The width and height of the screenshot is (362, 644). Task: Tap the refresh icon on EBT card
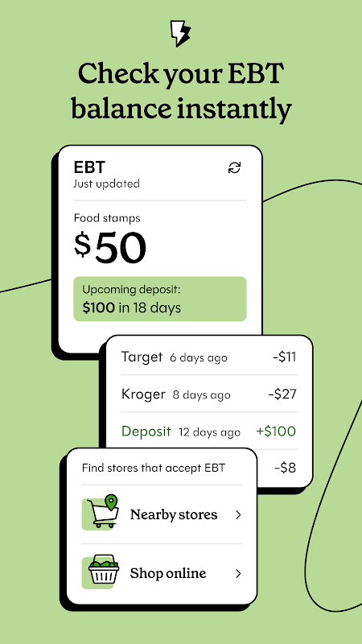(x=234, y=167)
